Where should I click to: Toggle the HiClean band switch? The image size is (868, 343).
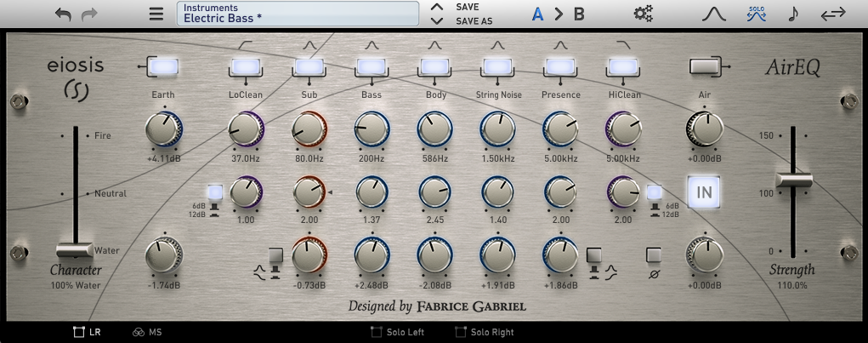(x=624, y=66)
